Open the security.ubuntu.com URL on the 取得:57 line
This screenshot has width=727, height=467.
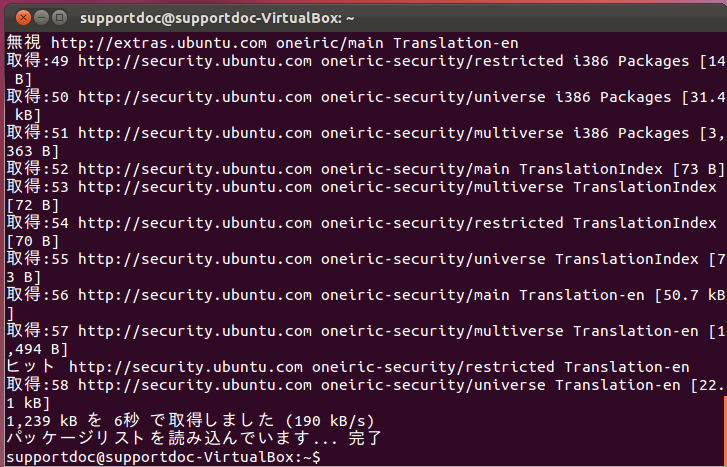click(x=195, y=332)
